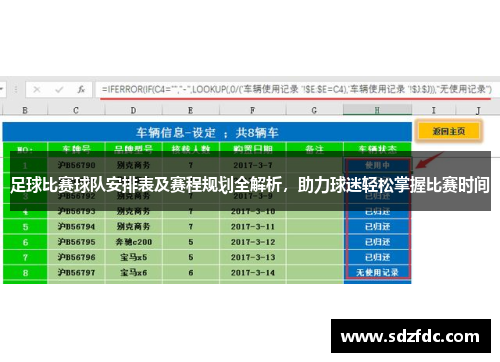Viewport: 500px width, 362px height.
Task: Click model cell 宝马x6
Action: tap(133, 273)
